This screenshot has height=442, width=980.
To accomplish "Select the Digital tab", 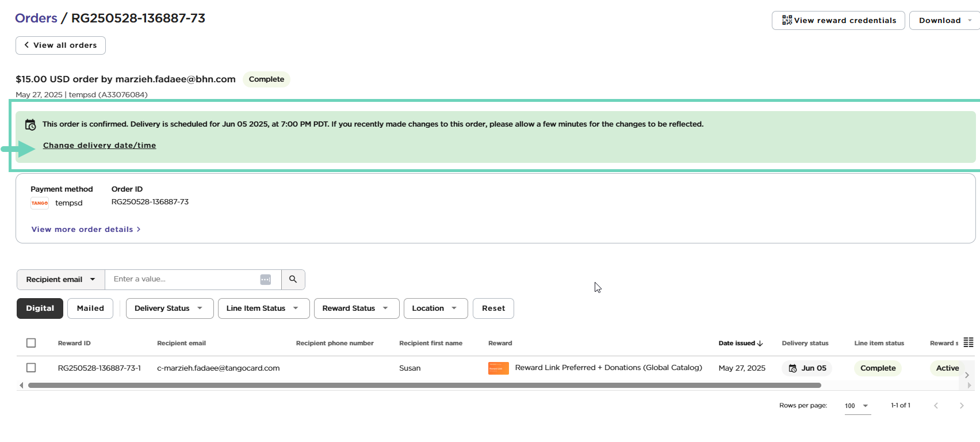I will tap(40, 308).
